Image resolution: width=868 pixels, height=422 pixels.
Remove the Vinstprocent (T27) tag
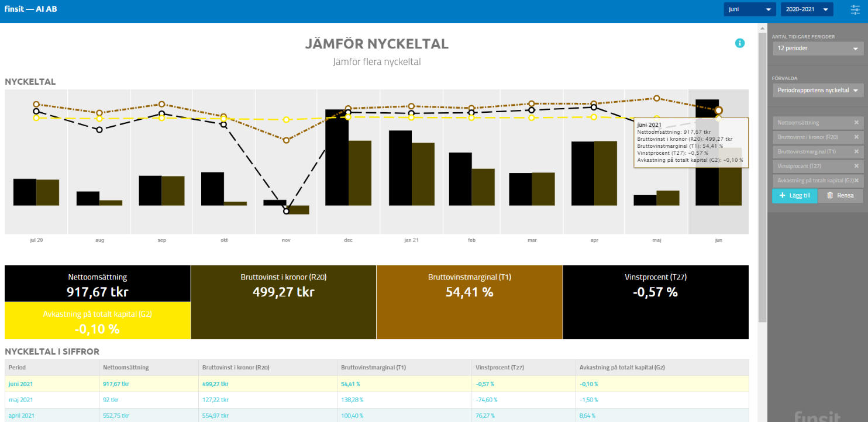(x=856, y=167)
